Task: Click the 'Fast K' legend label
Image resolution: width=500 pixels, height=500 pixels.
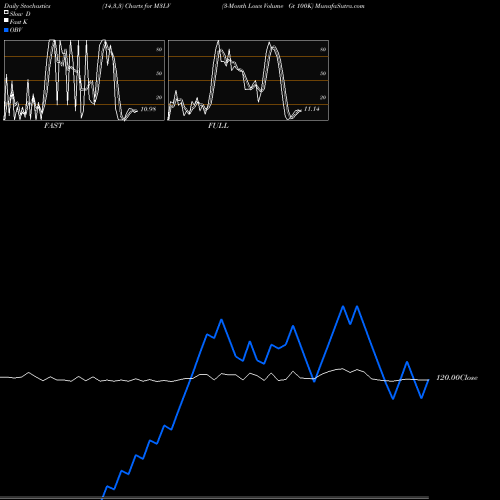Action: pyautogui.click(x=19, y=22)
